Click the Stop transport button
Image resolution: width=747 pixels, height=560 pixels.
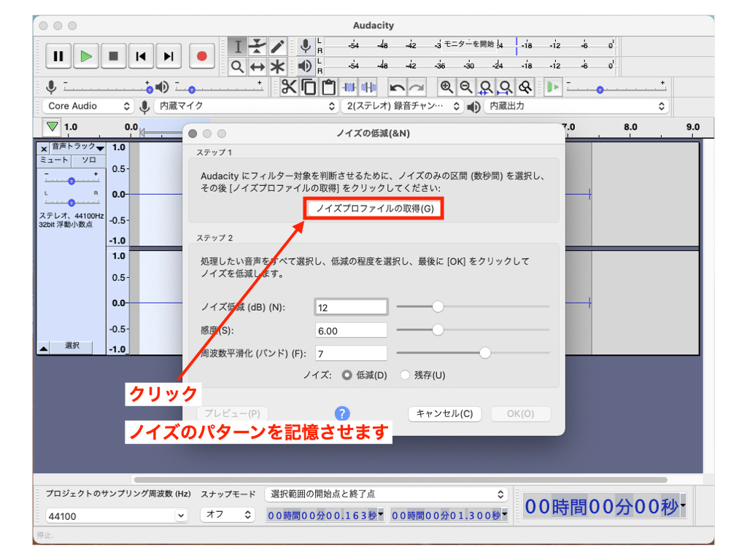[x=113, y=56]
